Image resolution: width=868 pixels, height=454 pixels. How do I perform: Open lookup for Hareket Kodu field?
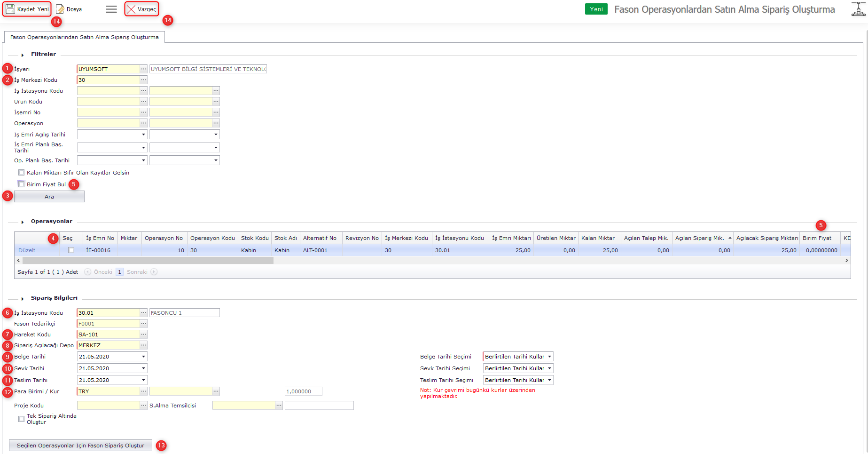pyautogui.click(x=144, y=335)
